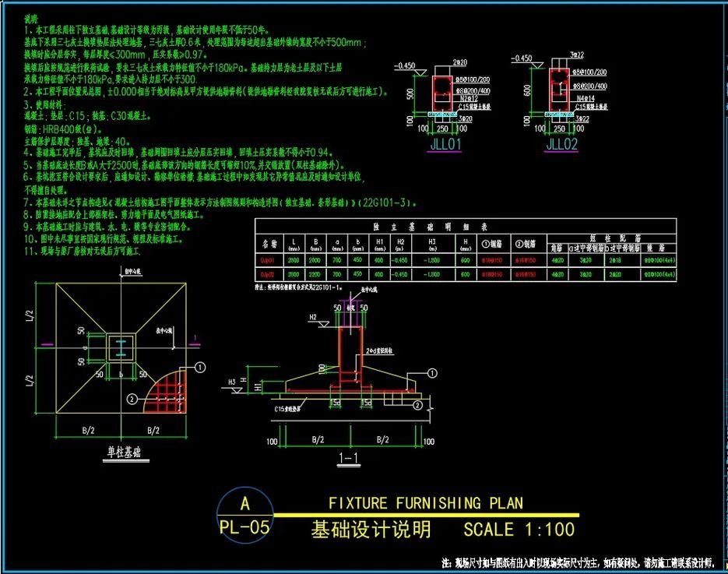Click the H2 elevation marker in section 1-1
The width and height of the screenshot is (728, 574).
pyautogui.click(x=312, y=318)
